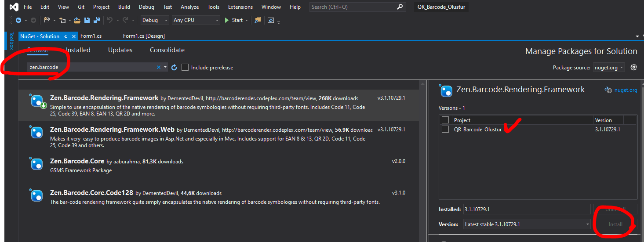The height and width of the screenshot is (242, 644).
Task: Click the Install button
Action: [615, 224]
